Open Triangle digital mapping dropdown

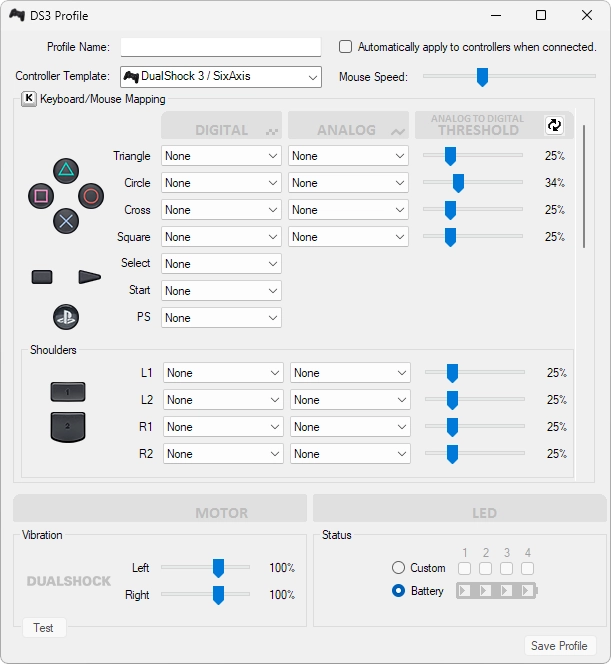point(221,156)
